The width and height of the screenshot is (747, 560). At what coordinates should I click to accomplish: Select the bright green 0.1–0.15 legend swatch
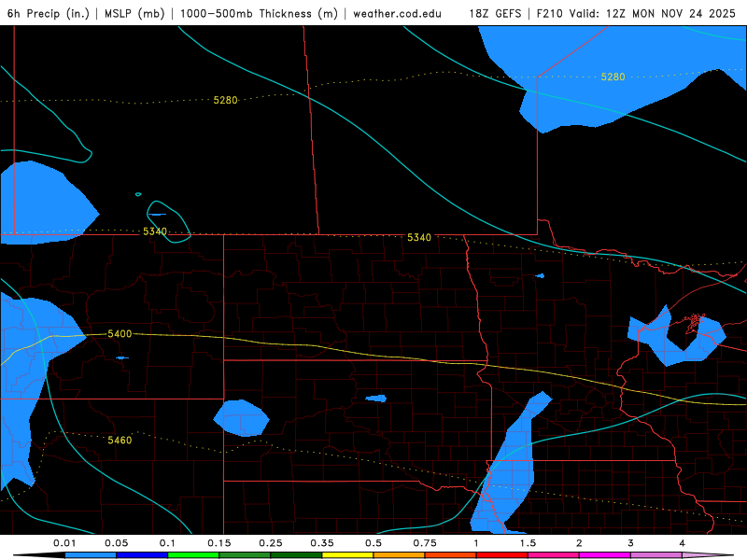click(x=193, y=555)
